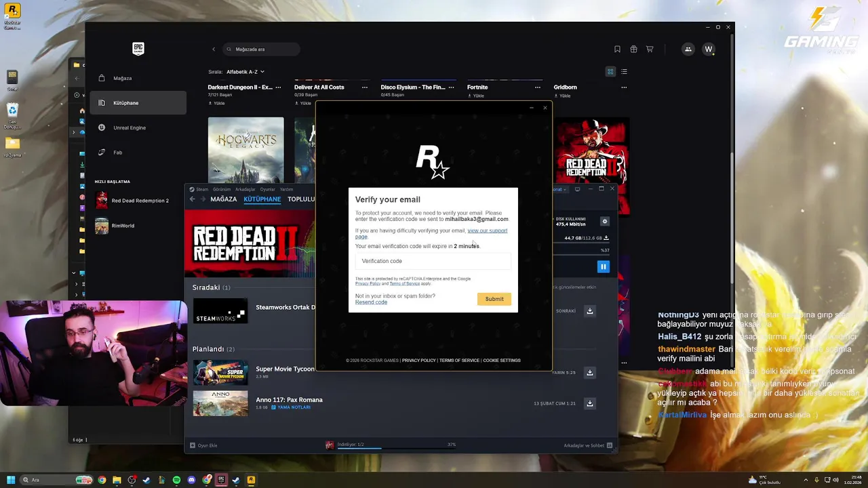868x488 pixels.
Task: Click taskbar Ara search box
Action: [x=57, y=480]
